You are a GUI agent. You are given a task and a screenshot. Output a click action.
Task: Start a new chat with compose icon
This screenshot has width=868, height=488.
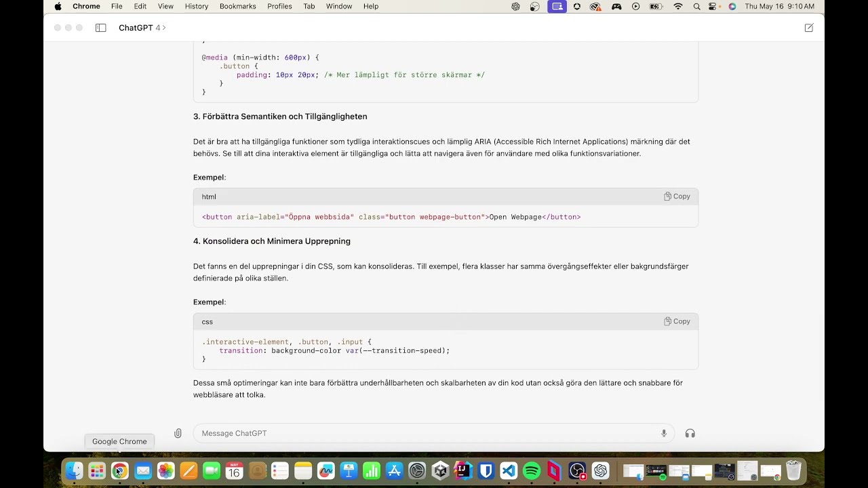pos(809,28)
